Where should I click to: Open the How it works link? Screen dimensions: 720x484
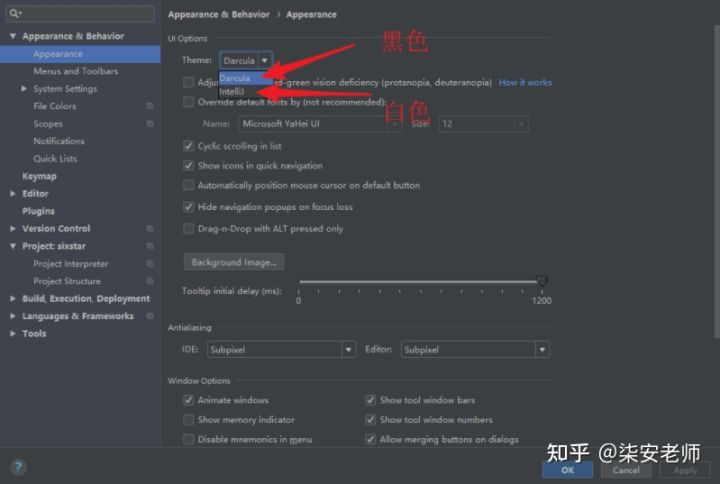525,83
